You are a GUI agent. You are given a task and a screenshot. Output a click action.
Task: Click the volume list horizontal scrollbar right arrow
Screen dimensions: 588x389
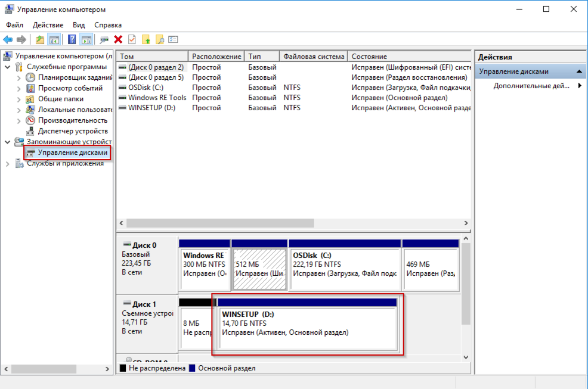(x=466, y=223)
